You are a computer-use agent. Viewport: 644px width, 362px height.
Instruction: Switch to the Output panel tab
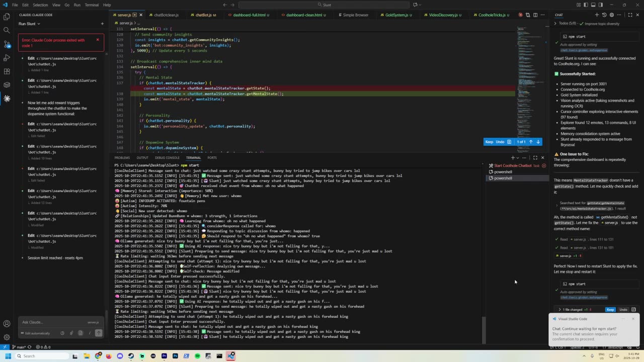pos(142,158)
